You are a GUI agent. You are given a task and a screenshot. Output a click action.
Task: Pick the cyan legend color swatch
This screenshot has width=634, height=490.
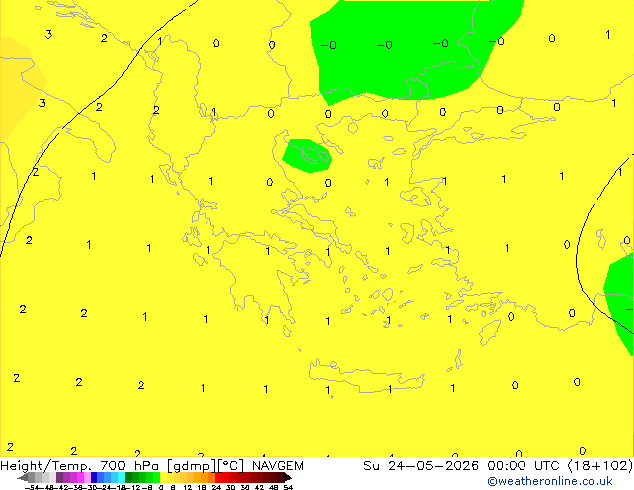click(x=121, y=477)
